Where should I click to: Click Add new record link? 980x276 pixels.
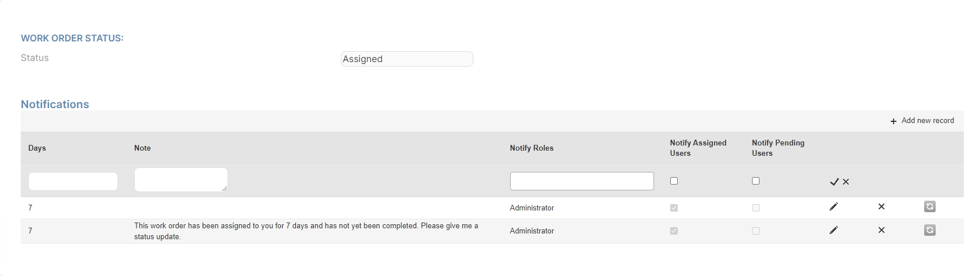[x=928, y=121]
